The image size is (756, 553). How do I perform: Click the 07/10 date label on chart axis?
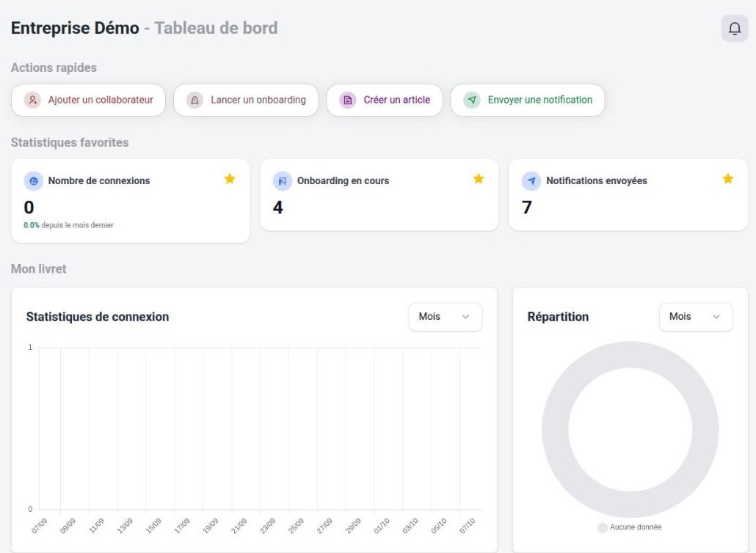(x=468, y=526)
